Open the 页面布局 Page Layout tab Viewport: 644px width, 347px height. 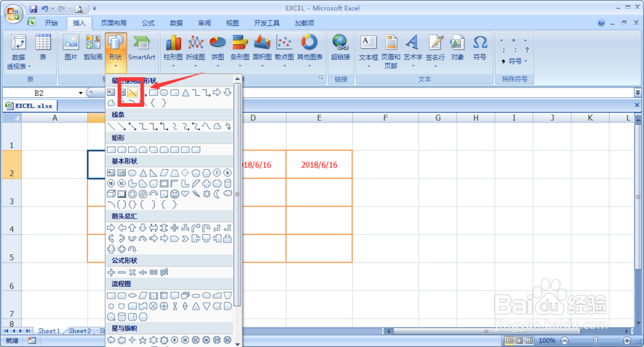(114, 23)
